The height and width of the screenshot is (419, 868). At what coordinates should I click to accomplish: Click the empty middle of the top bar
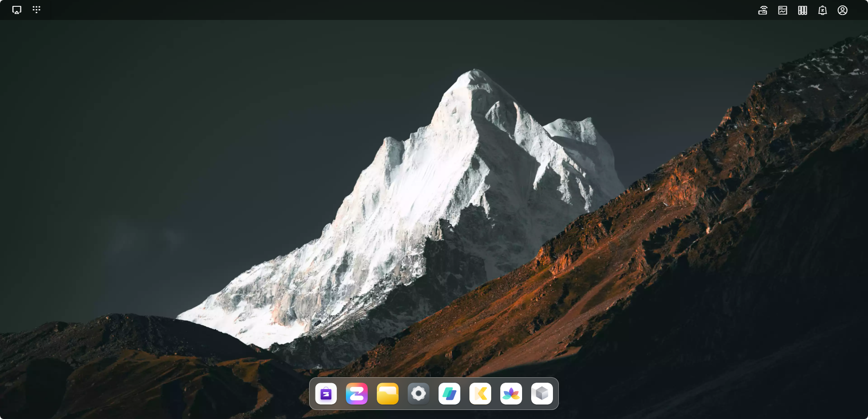pyautogui.click(x=409, y=10)
